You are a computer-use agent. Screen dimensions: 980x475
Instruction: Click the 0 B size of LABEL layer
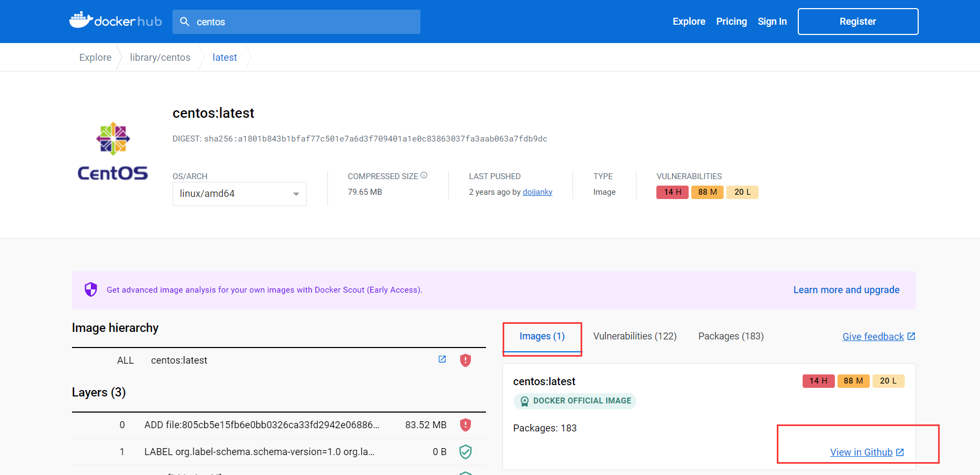pos(440,452)
